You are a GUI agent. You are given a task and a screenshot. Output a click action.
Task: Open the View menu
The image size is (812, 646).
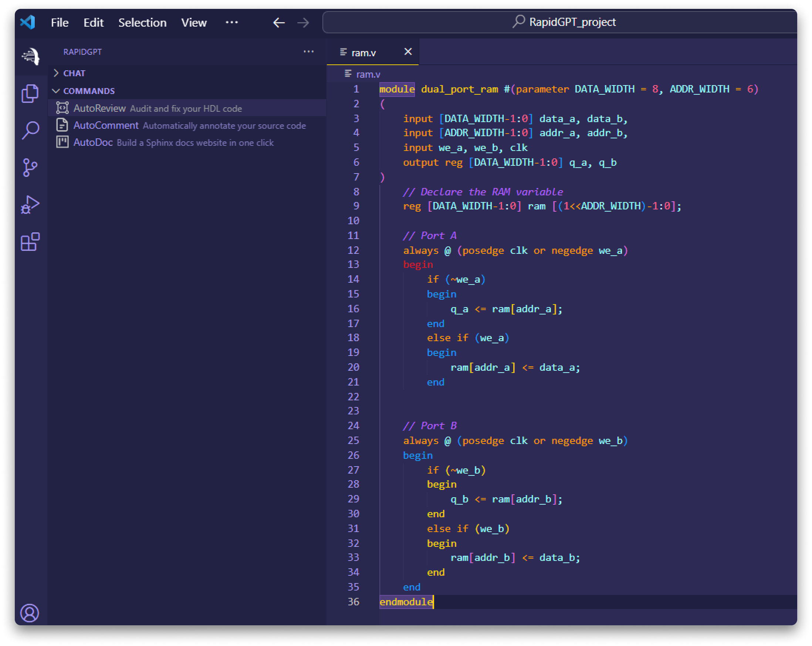[194, 23]
